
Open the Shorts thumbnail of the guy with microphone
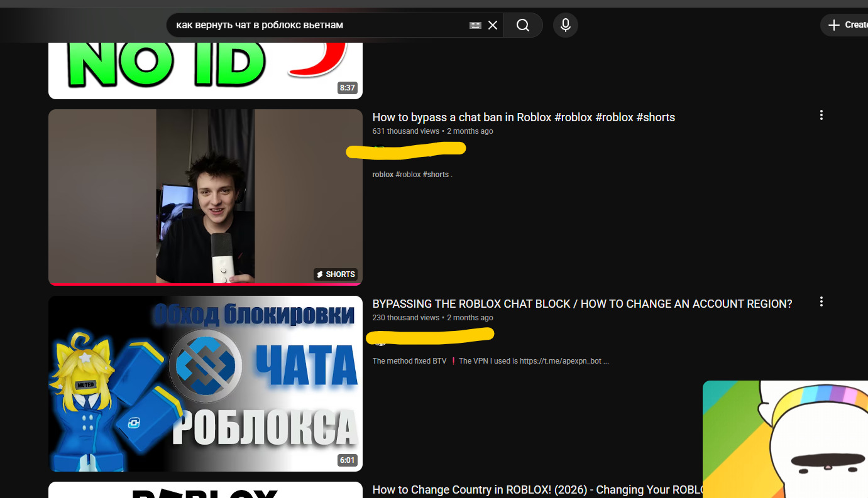pyautogui.click(x=206, y=197)
